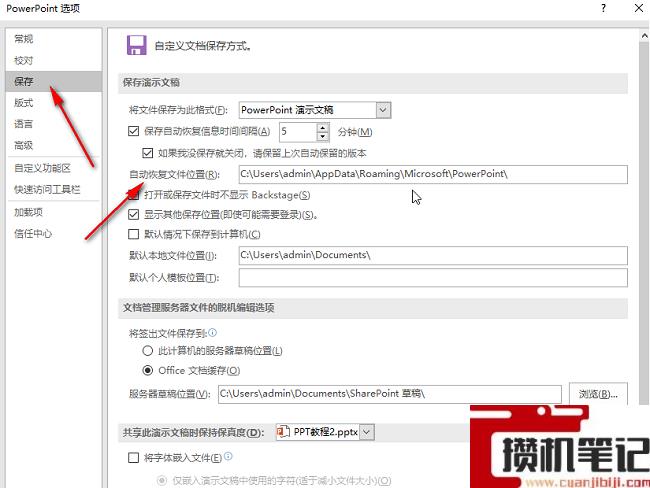
Task: Click info icon next to 将字体嵌入文件
Action: pos(228,456)
